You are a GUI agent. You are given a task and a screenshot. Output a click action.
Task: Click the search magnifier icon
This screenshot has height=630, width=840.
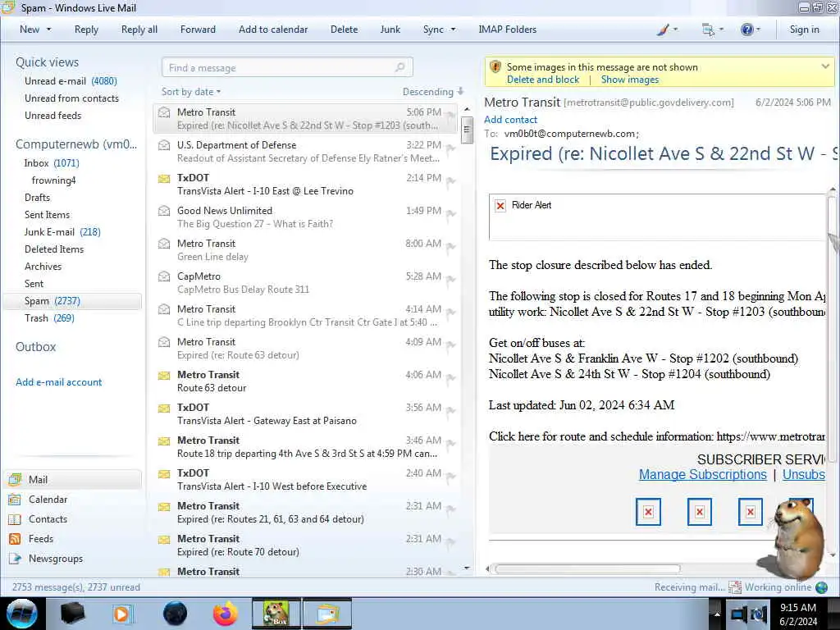[400, 67]
